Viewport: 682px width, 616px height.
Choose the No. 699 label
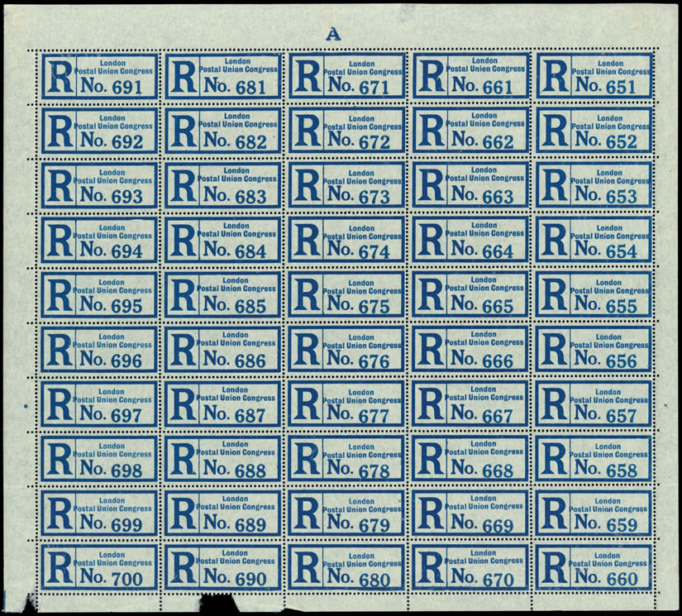click(x=99, y=513)
